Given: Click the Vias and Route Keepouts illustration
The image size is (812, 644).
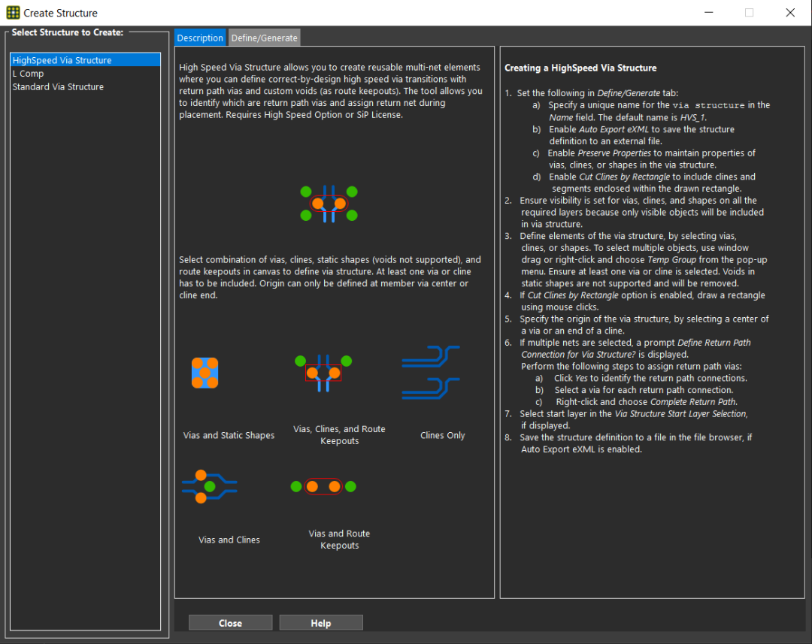Looking at the screenshot, I should tap(323, 486).
